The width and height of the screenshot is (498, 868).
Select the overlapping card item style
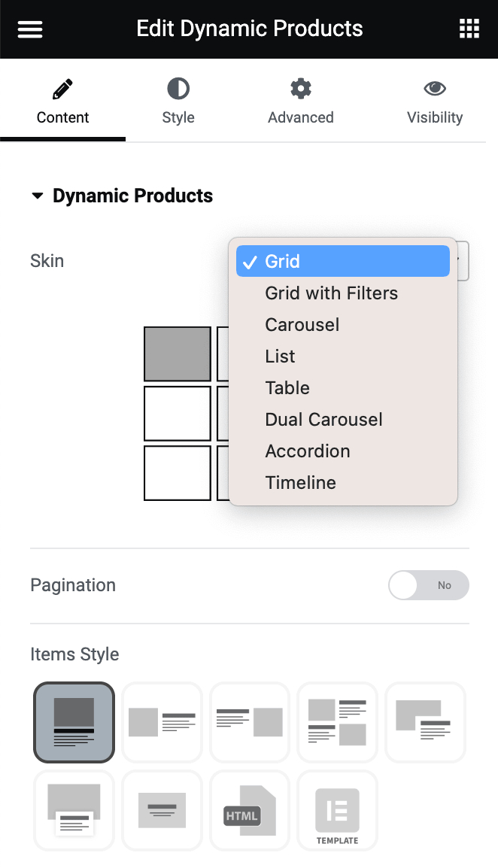tap(425, 722)
